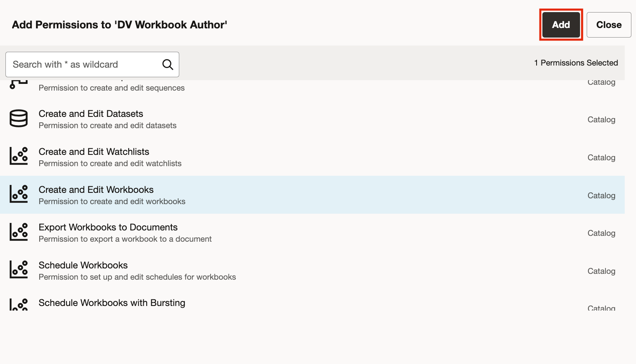The width and height of the screenshot is (636, 364).
Task: Click the Catalog label in the Watchlists row
Action: pos(601,157)
